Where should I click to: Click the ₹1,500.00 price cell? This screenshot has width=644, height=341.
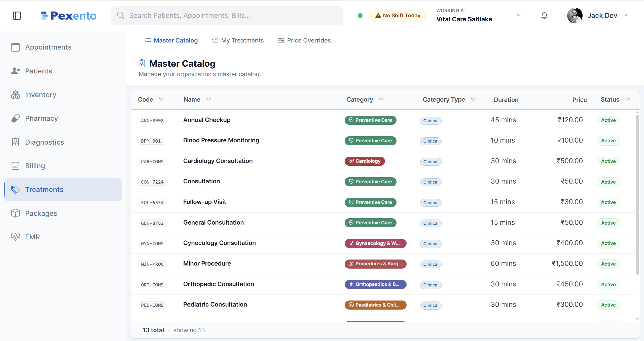[567, 264]
